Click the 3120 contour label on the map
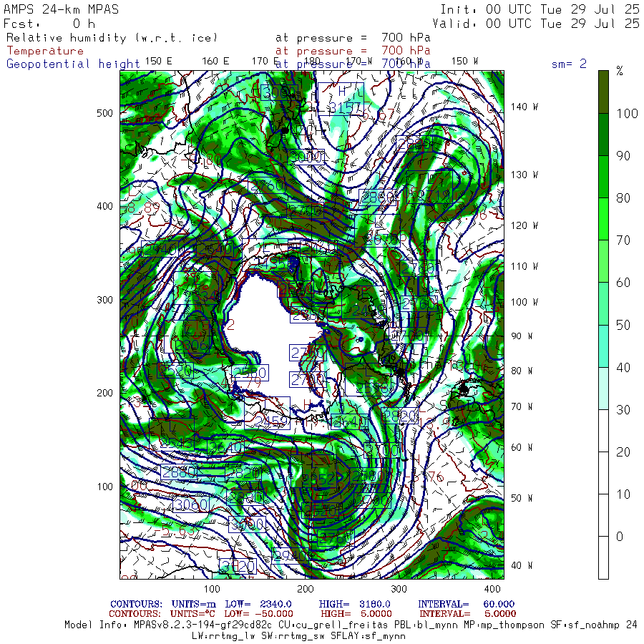Screen dimensions: 644x644 point(238,566)
